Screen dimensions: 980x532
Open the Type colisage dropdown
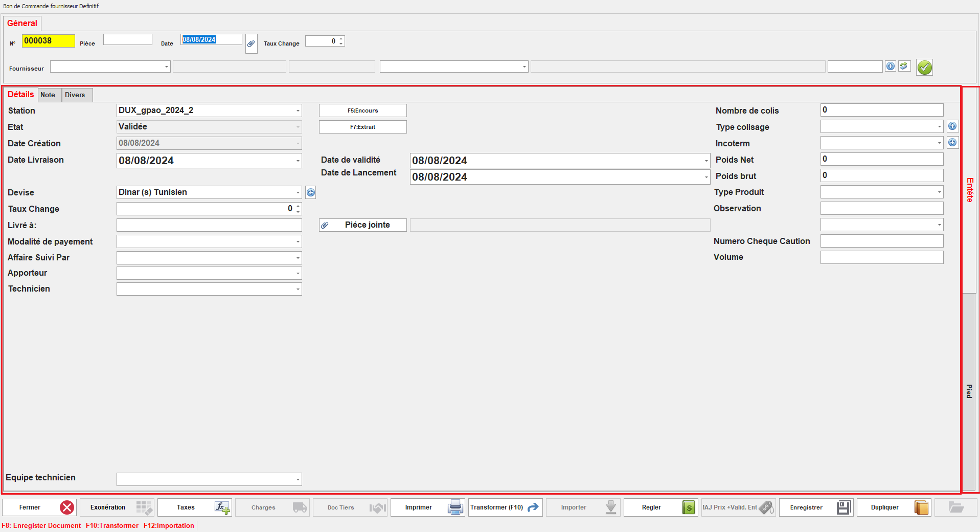[939, 126]
